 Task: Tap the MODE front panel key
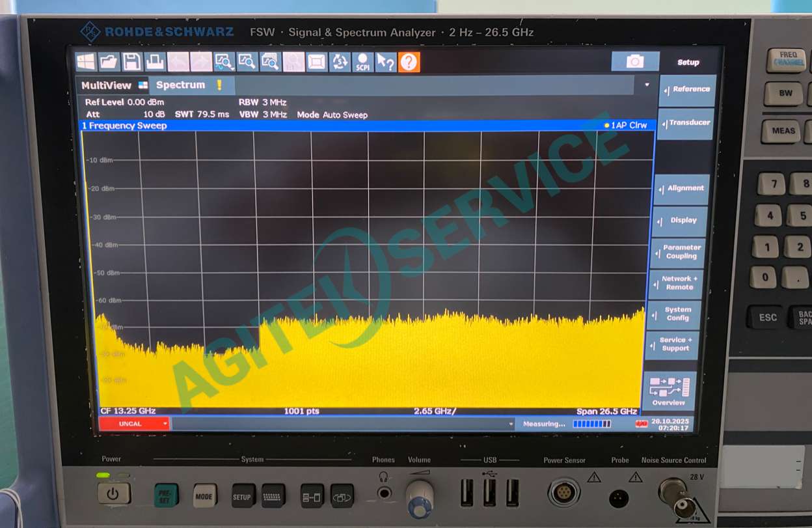point(204,496)
